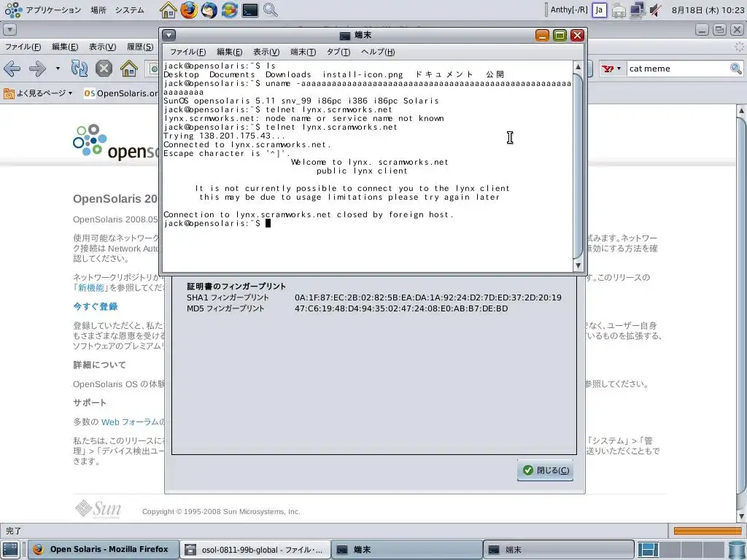Viewport: 747px width, 560px height.
Task: Switch to osol-0811-99b-global file manager task
Action: tap(256, 550)
